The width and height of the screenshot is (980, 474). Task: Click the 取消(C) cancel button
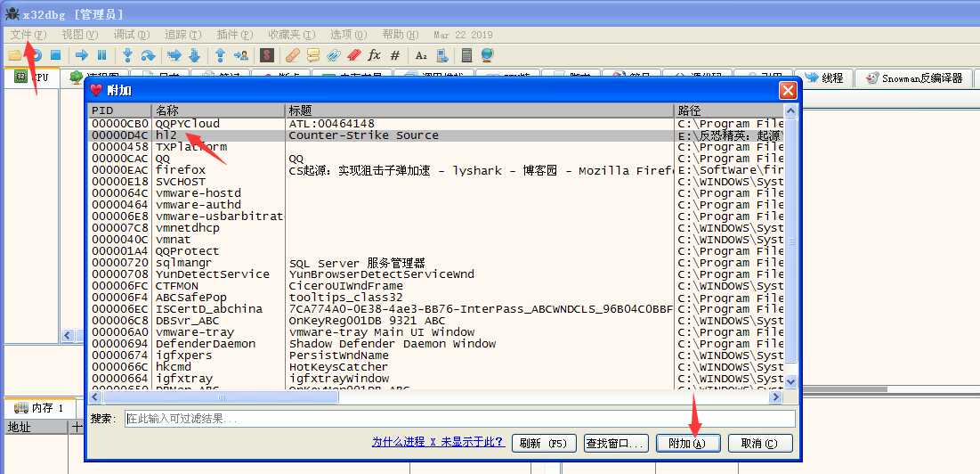point(760,444)
